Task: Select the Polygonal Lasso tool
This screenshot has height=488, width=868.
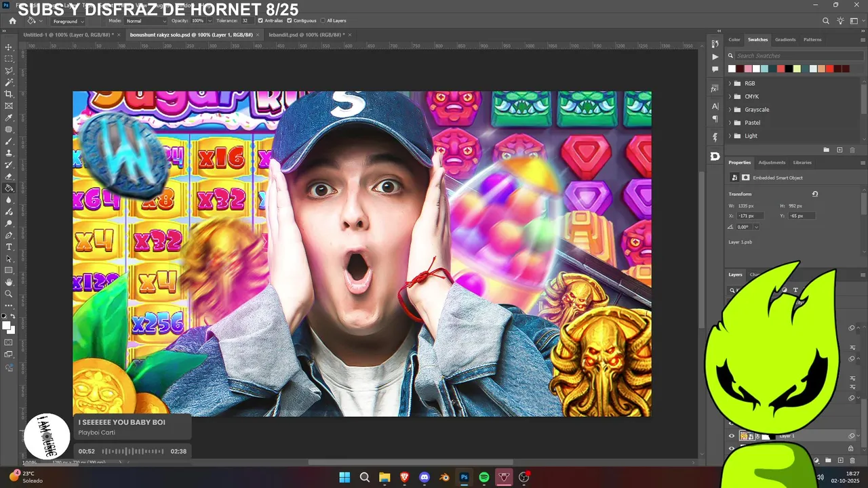Action: coord(9,70)
